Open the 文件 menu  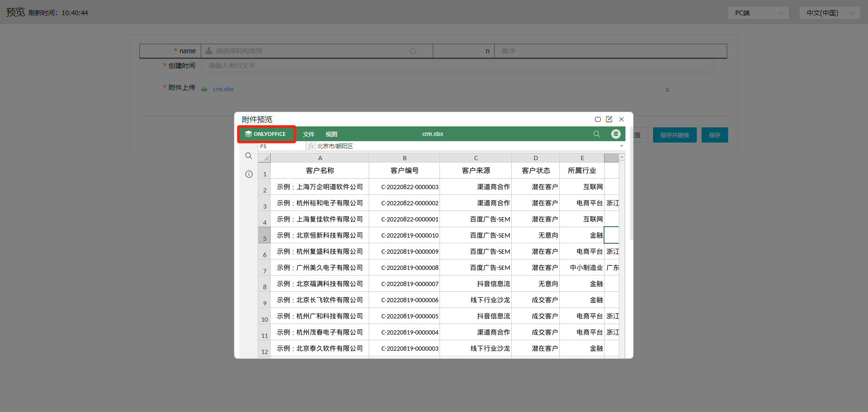click(x=309, y=134)
